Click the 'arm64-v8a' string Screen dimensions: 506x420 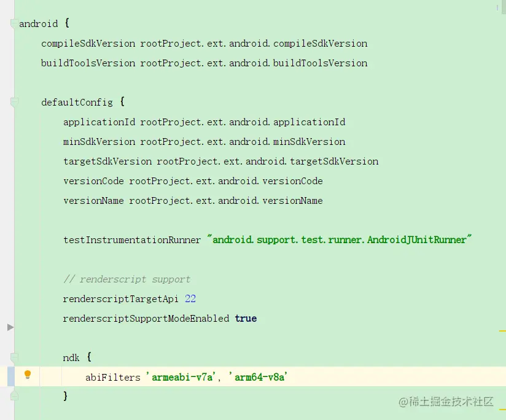[258, 377]
